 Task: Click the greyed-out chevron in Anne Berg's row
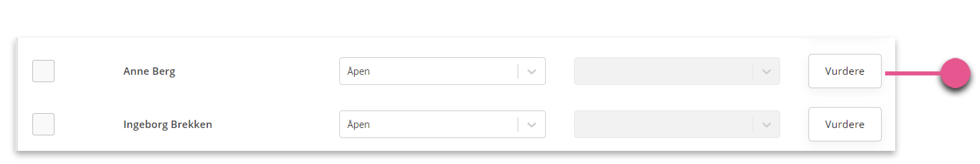pyautogui.click(x=766, y=71)
